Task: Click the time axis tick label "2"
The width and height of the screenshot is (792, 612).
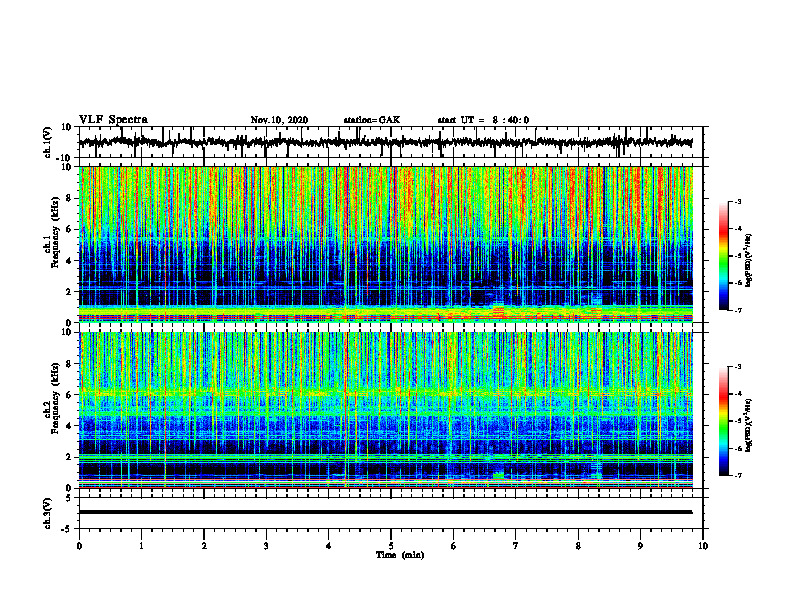Action: pos(204,546)
